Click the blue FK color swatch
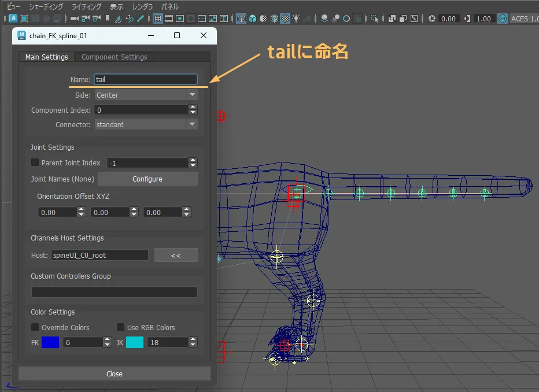 tap(50, 342)
